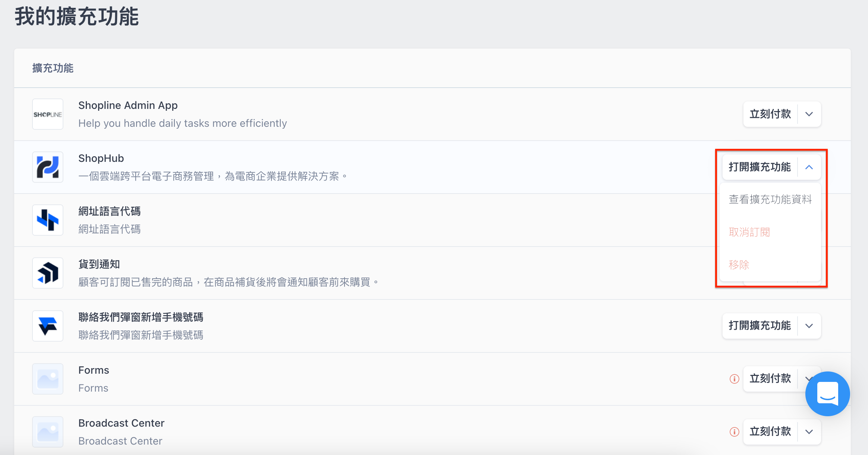Collapse the ShopHub dropdown chevron

(809, 167)
